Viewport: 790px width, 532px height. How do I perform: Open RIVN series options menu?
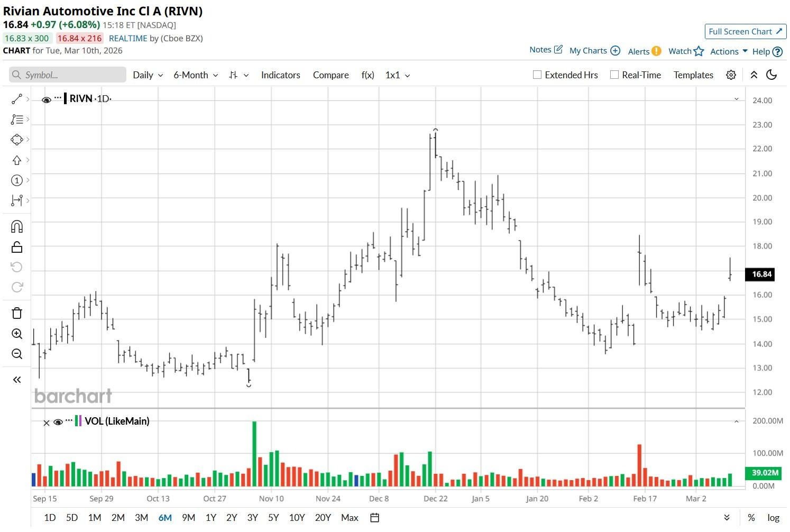tap(58, 98)
